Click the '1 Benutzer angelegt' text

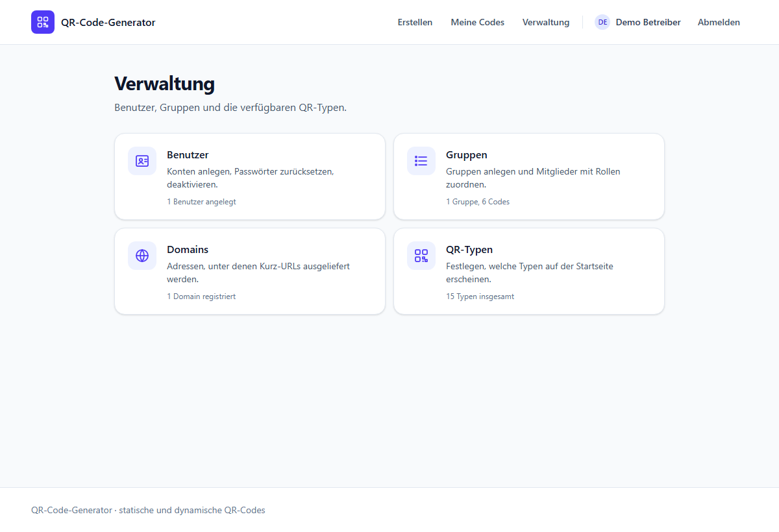(201, 202)
